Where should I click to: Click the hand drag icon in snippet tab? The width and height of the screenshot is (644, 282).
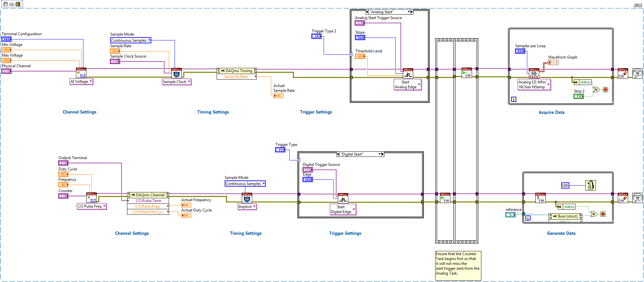point(5,4)
